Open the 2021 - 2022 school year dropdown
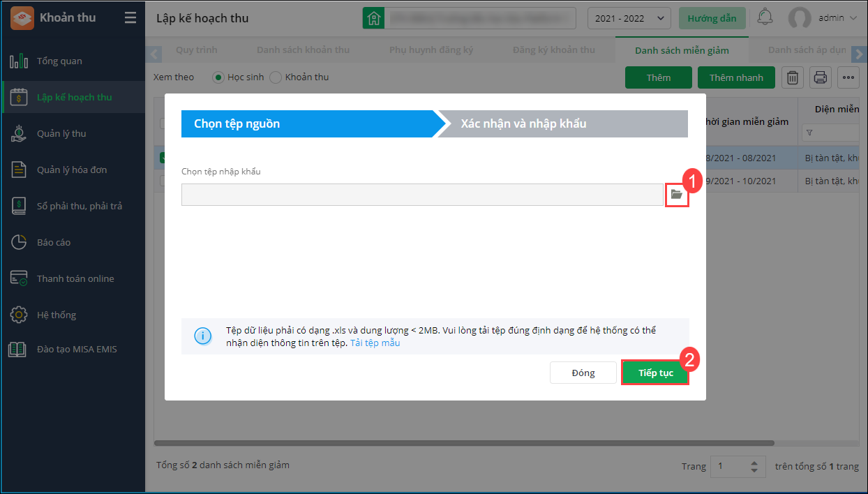The height and width of the screenshot is (494, 868). (x=629, y=18)
